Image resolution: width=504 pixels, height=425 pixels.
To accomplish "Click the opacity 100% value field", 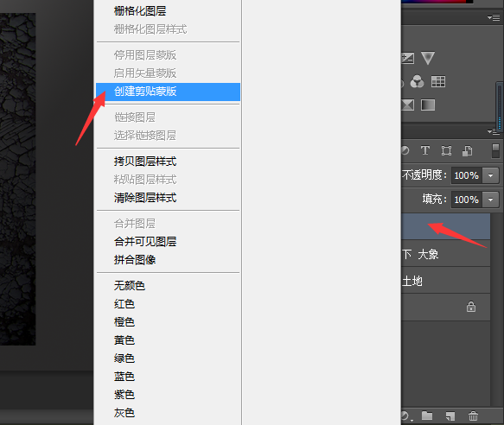I will (466, 175).
